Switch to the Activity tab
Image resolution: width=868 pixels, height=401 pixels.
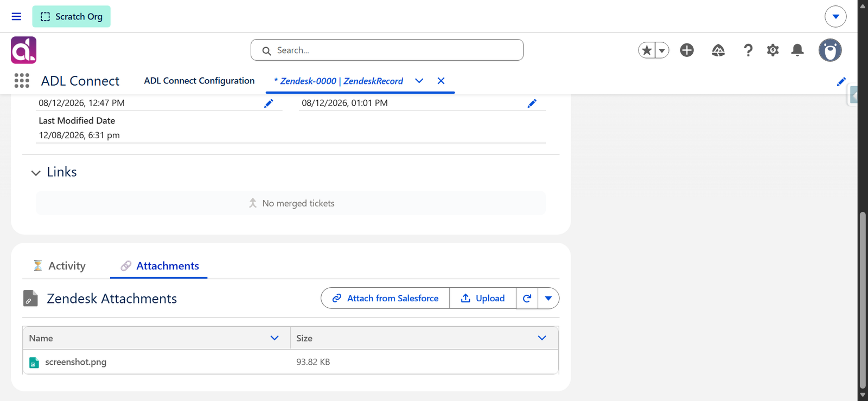point(59,266)
